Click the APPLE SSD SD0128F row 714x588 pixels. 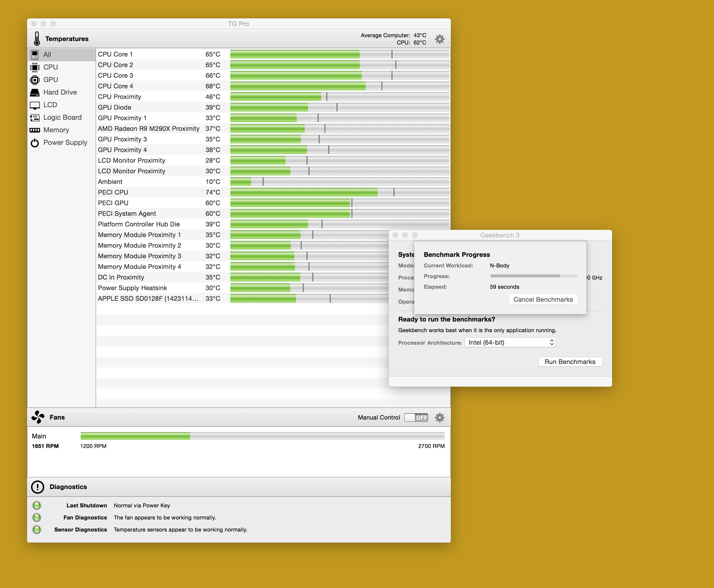[243, 299]
